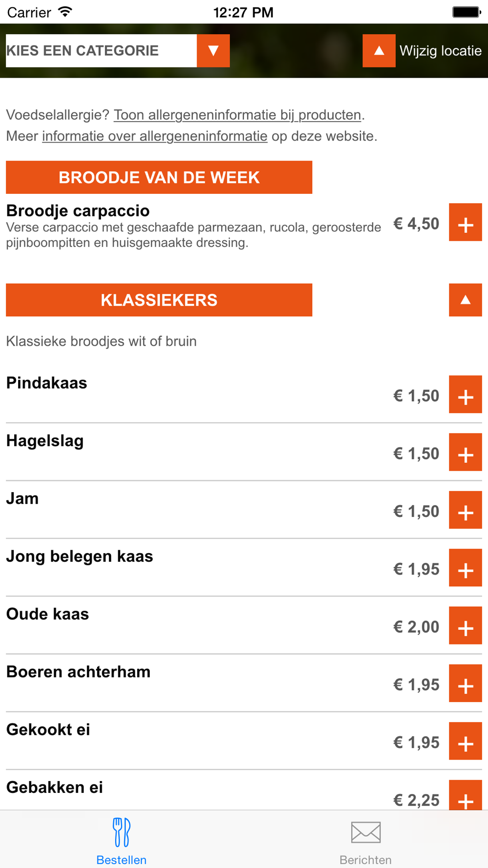Collapse the Klassiekers section arrow
The height and width of the screenshot is (868, 488).
465,300
